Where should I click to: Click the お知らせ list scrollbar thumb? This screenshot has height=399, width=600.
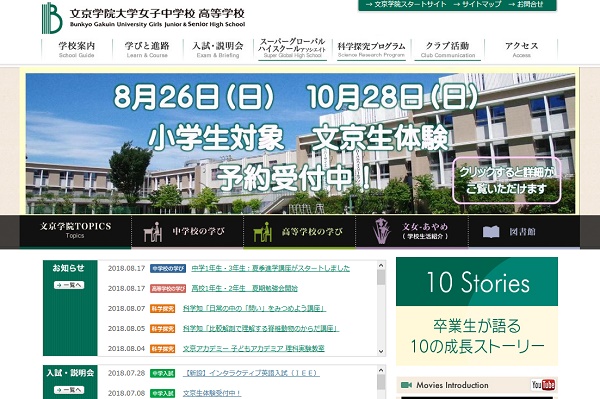pos(381,277)
